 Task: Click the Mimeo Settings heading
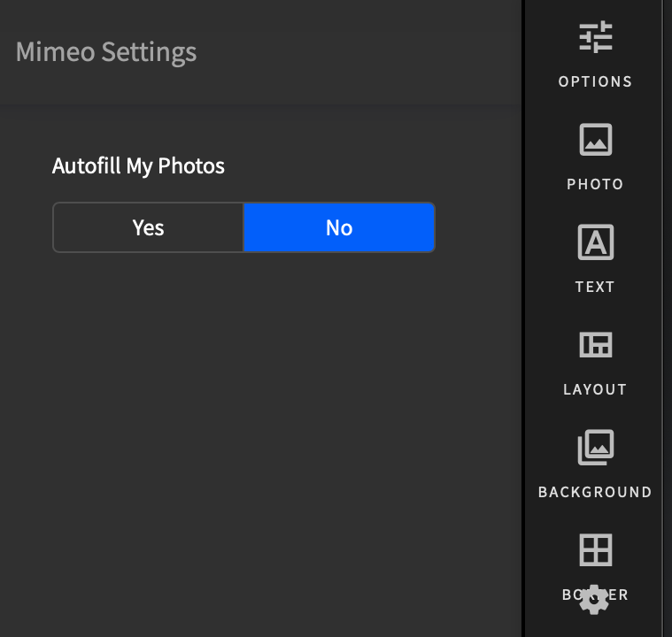(106, 52)
